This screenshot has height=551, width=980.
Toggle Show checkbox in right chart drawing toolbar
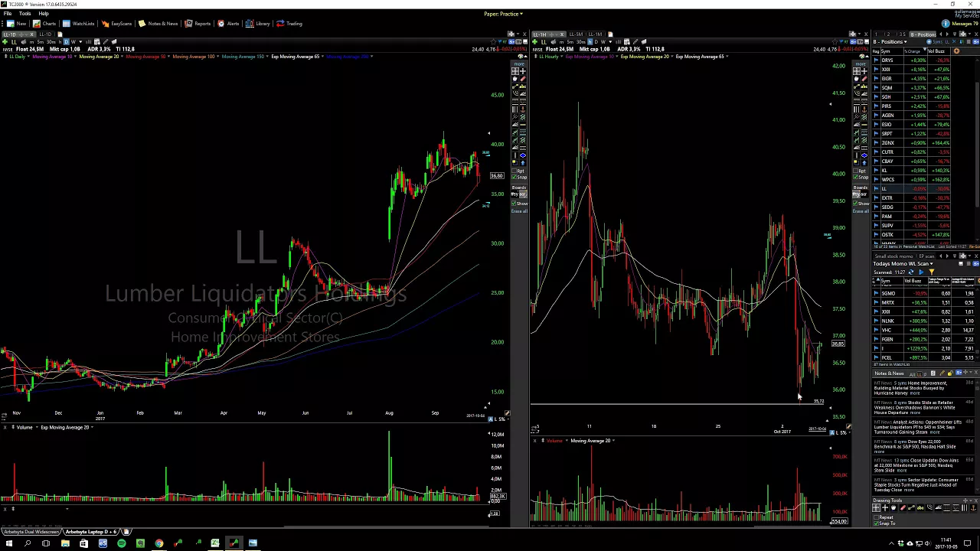pos(855,204)
